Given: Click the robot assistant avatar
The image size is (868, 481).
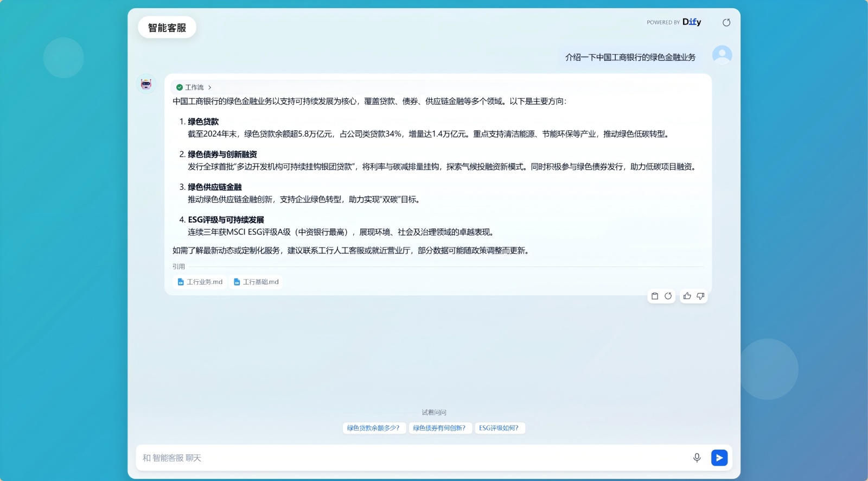Looking at the screenshot, I should (x=146, y=84).
